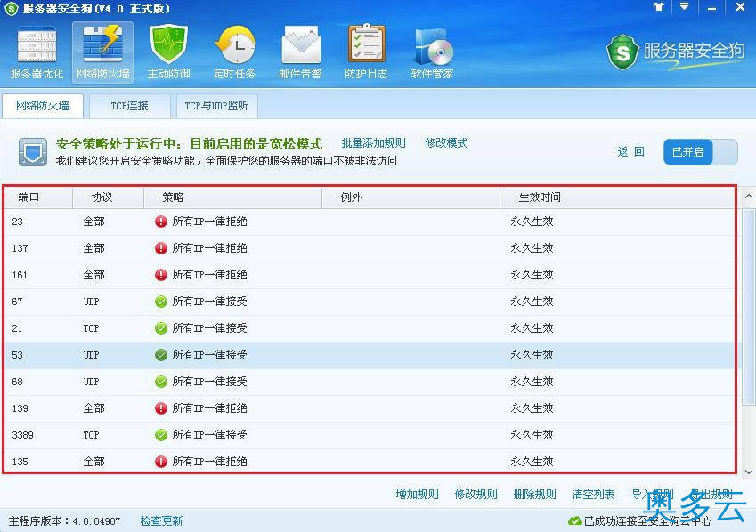Switch to the TCP连接 tab
Viewport: 756px width, 532px height.
coord(130,106)
